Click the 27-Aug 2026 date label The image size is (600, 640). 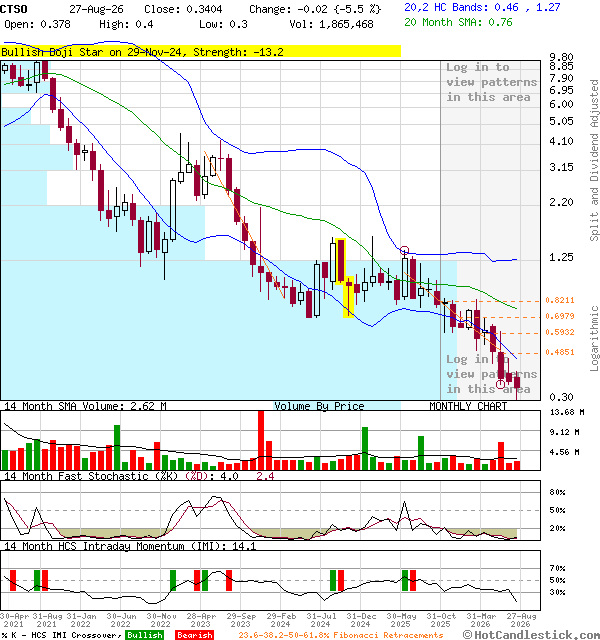coord(521,620)
